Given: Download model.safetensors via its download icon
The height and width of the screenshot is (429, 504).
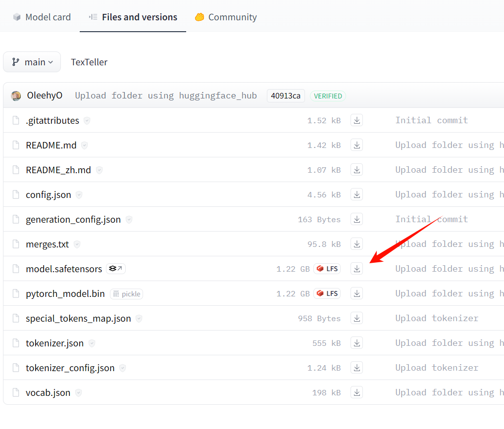Looking at the screenshot, I should point(357,269).
